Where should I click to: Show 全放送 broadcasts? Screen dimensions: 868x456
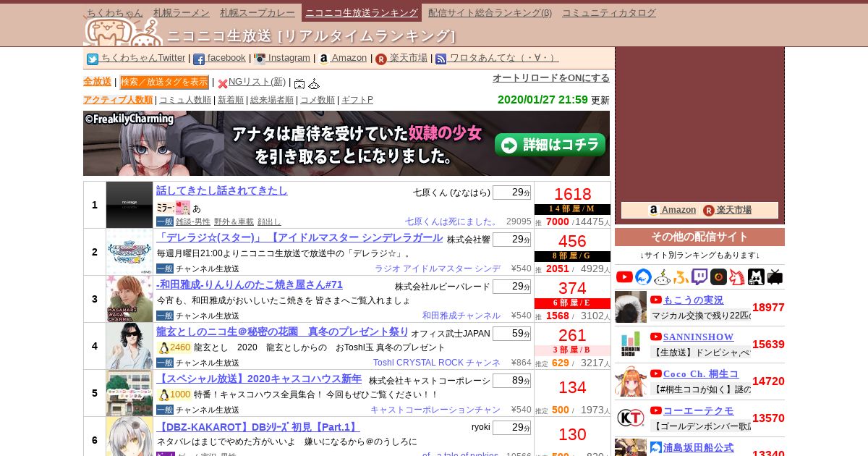(97, 82)
